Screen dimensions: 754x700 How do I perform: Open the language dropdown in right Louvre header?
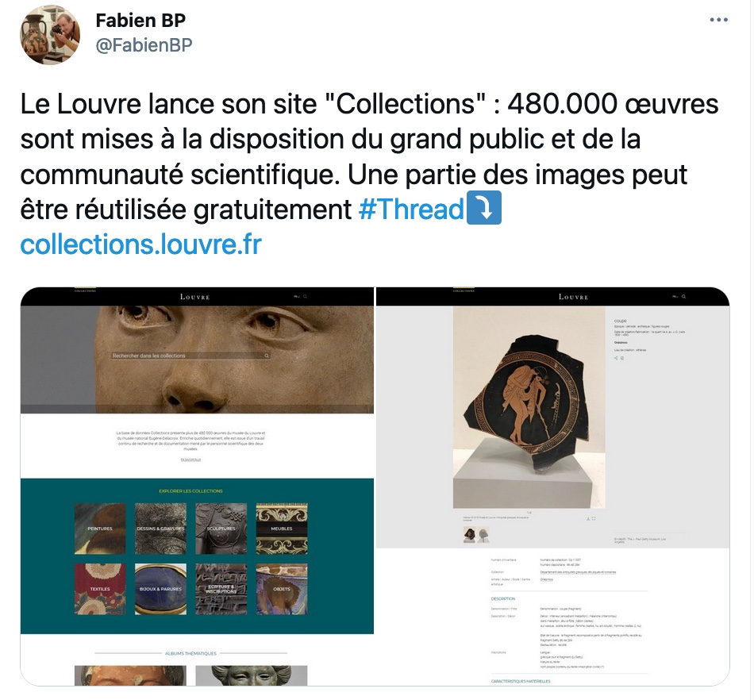coord(675,297)
